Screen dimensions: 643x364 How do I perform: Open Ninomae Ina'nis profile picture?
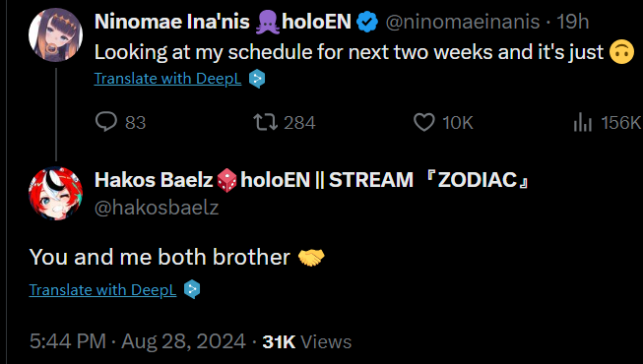[x=56, y=34]
